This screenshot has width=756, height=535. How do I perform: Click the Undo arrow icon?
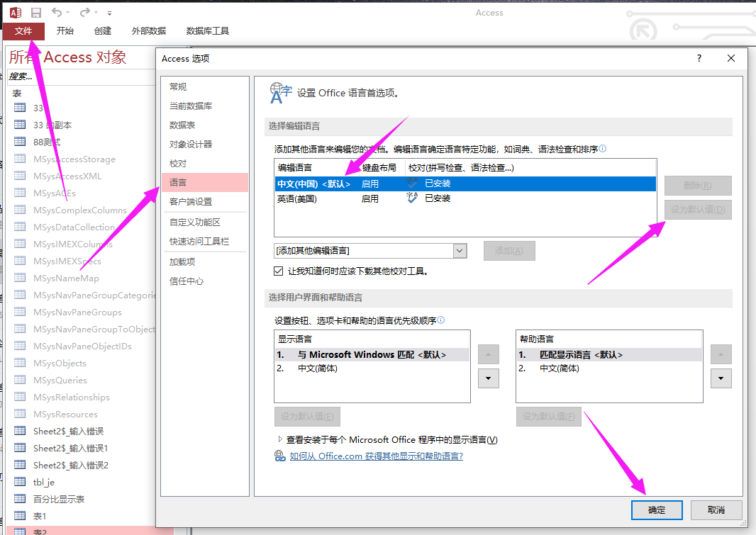point(57,12)
